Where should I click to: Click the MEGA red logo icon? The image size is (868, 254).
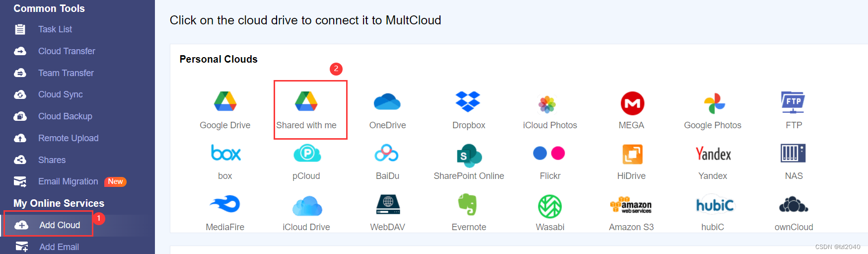(x=632, y=103)
